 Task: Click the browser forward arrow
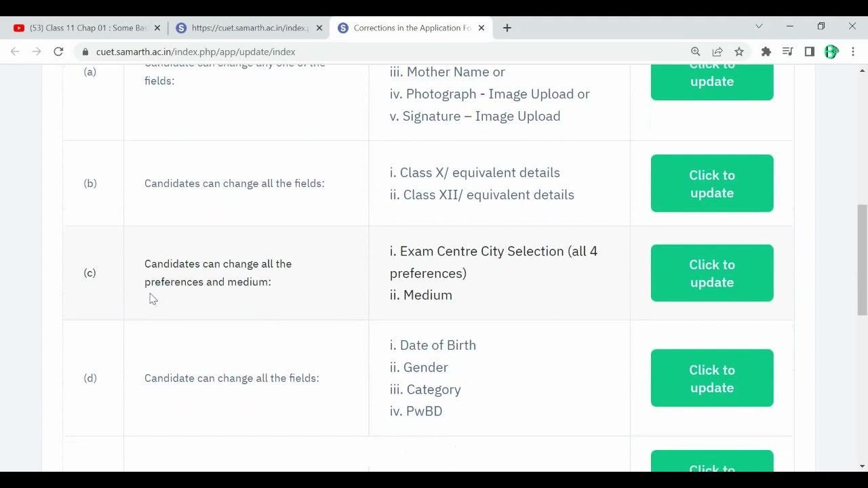pyautogui.click(x=37, y=52)
